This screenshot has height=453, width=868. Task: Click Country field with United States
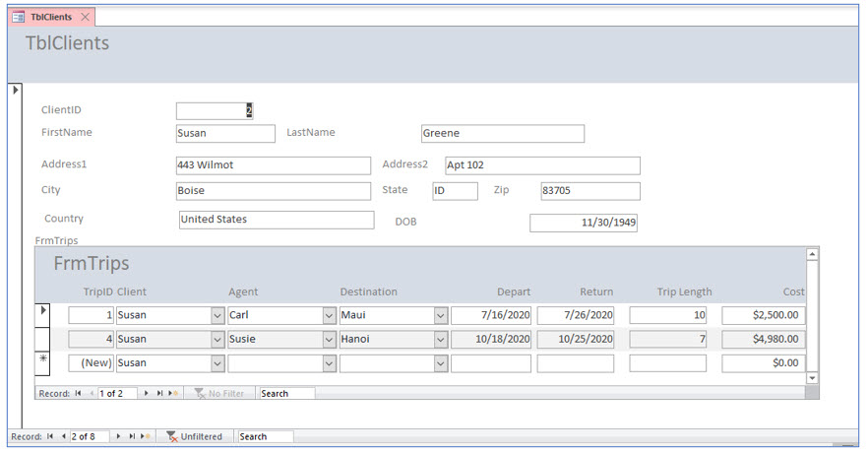[x=277, y=220]
